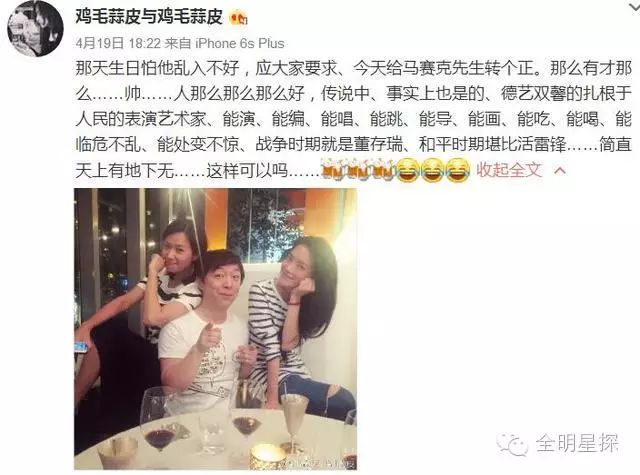The width and height of the screenshot is (640, 475).
Task: Open username 鸡毛蒜皮与鸡毛蒜皮 profile
Action: [x=149, y=17]
